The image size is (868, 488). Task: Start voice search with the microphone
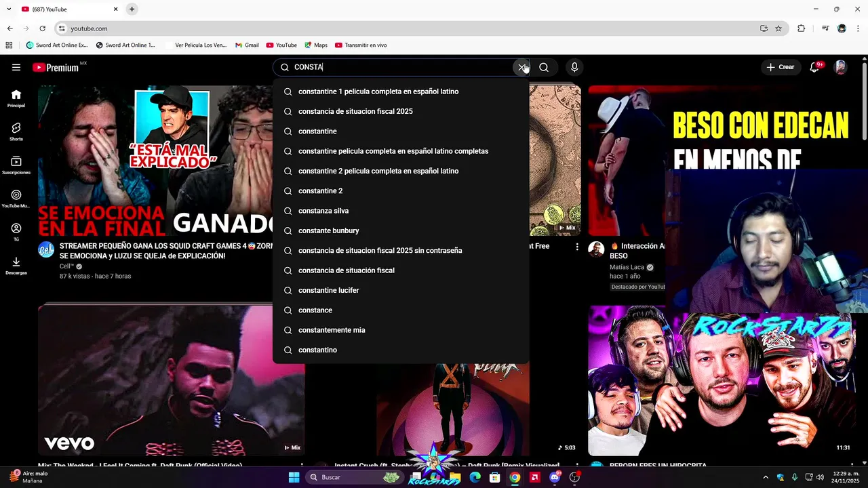coord(574,67)
